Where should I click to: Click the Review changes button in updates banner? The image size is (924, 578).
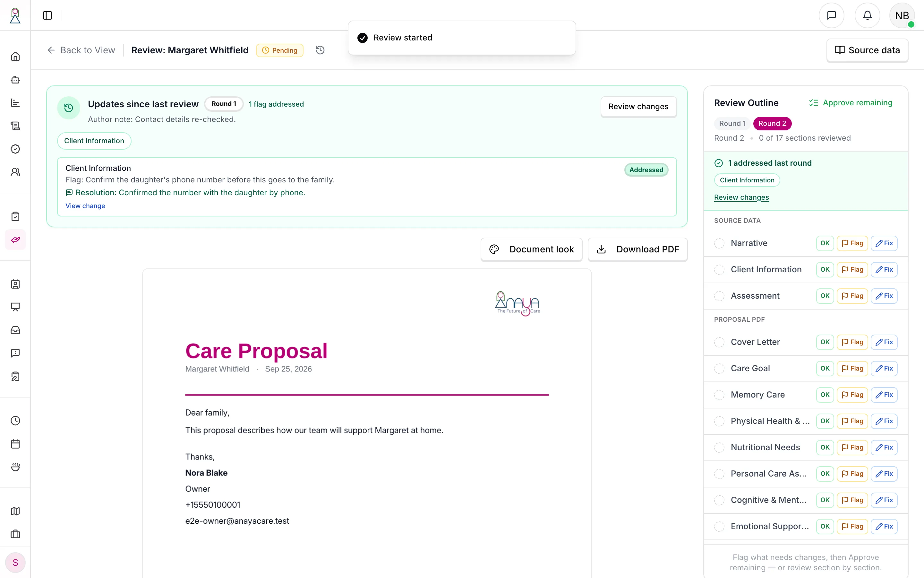[638, 107]
